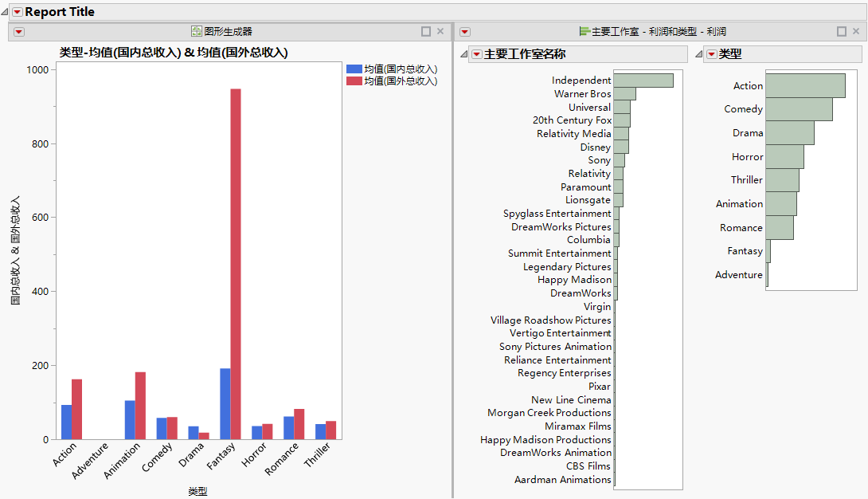Select the blue Action bar in chart
The width and height of the screenshot is (868, 499).
66,422
